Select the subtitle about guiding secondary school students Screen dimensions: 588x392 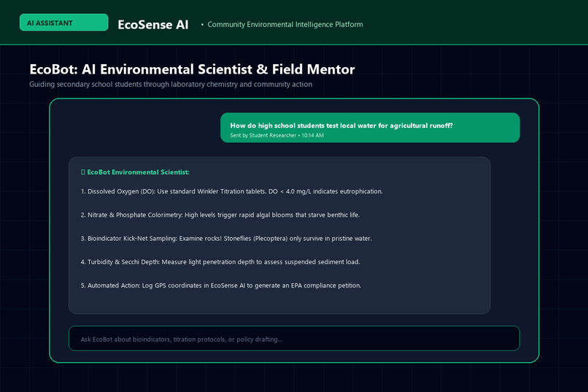(x=171, y=85)
